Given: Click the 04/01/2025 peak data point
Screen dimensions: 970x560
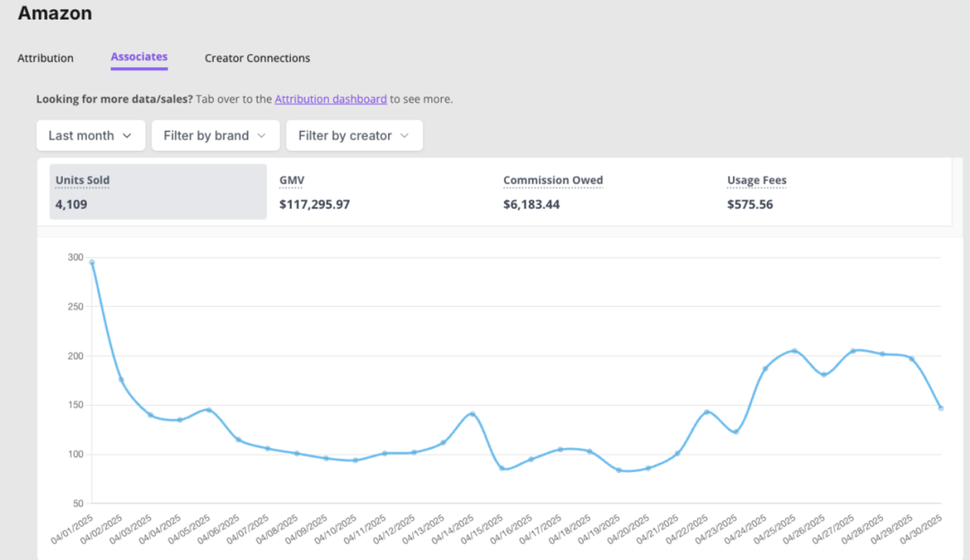Looking at the screenshot, I should [x=92, y=262].
